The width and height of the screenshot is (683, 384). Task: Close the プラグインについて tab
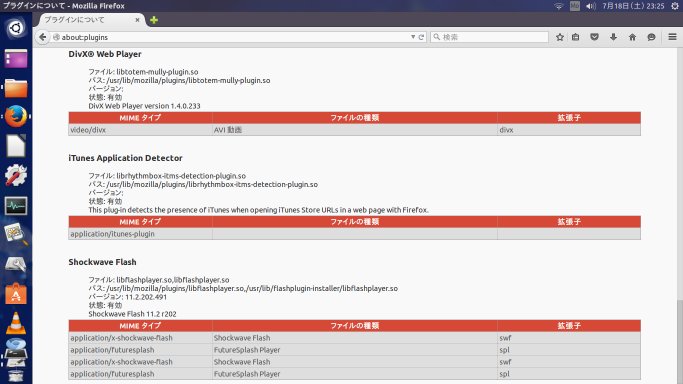coord(137,20)
